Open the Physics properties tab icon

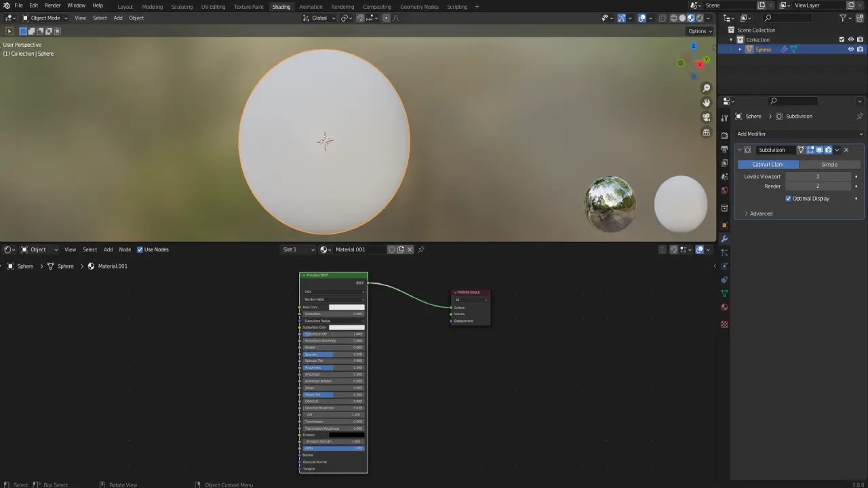(724, 266)
